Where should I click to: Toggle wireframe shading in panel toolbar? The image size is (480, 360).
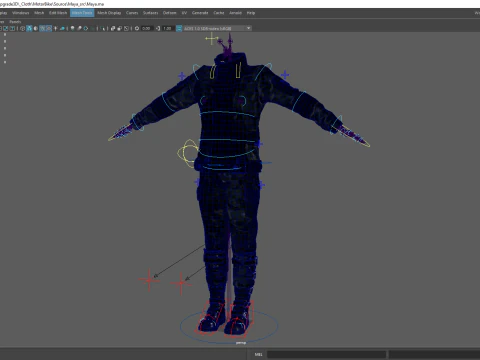pyautogui.click(x=22, y=28)
